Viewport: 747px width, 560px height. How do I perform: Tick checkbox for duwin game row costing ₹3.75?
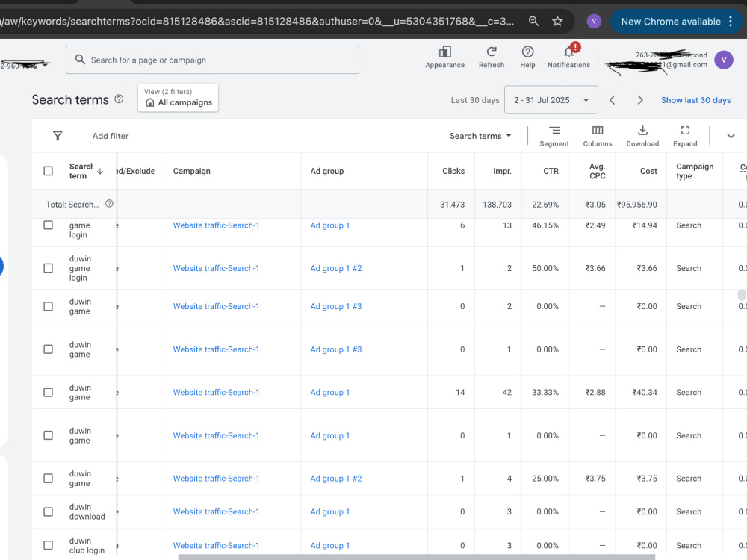click(48, 478)
